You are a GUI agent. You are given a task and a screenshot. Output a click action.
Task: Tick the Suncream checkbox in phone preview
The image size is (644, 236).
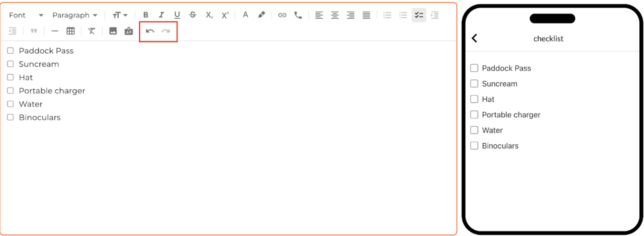tap(474, 84)
